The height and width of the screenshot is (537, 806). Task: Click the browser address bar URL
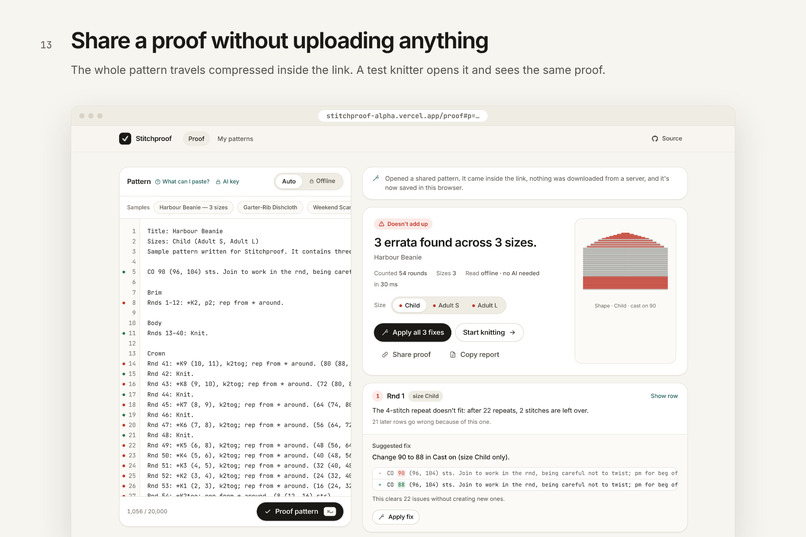[403, 116]
